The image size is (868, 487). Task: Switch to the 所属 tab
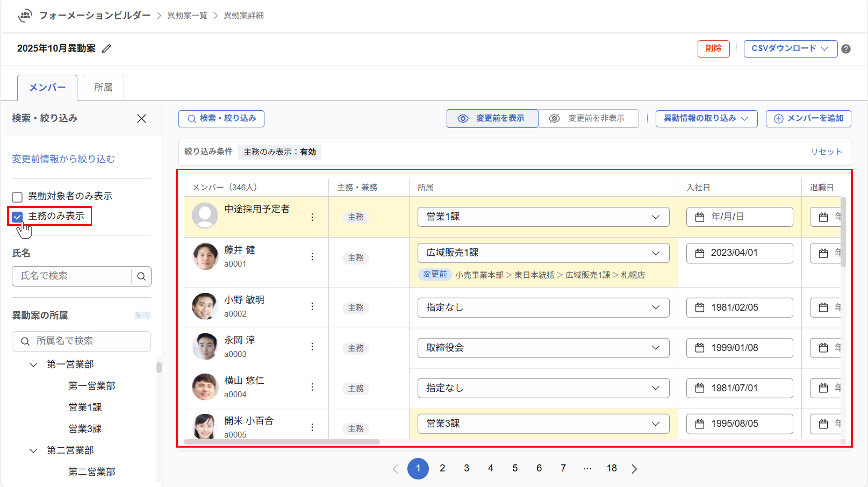coord(103,88)
